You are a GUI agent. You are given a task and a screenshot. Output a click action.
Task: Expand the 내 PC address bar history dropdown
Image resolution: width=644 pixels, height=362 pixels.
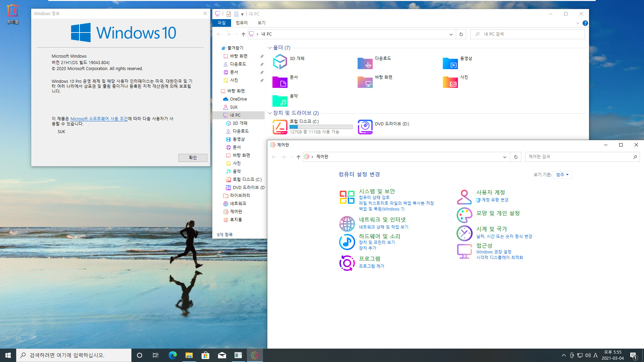(x=451, y=34)
